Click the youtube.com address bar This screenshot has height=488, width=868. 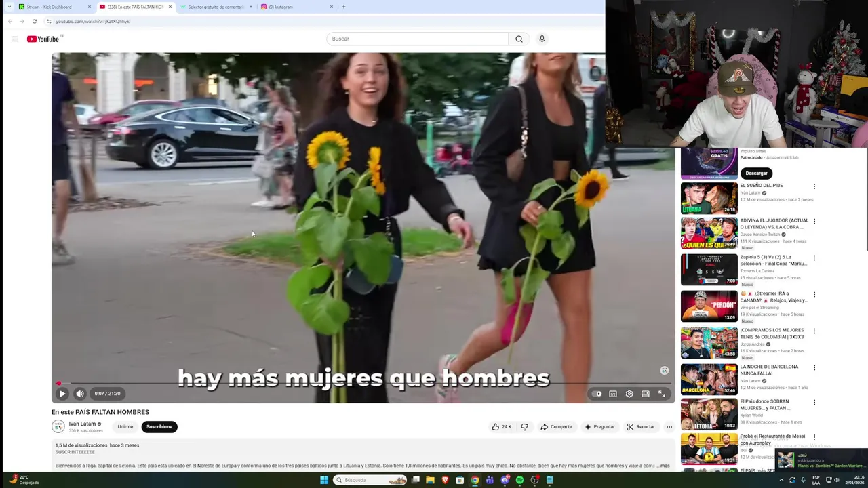click(325, 21)
